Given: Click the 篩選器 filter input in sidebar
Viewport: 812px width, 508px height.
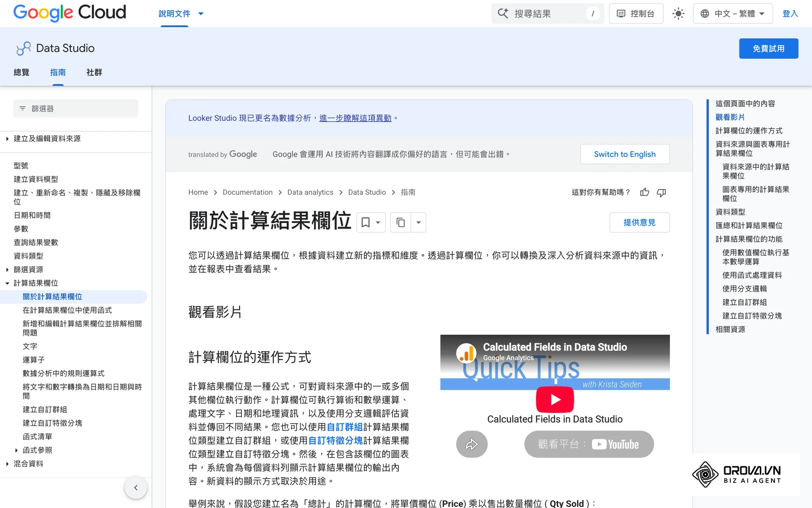Looking at the screenshot, I should coord(76,109).
